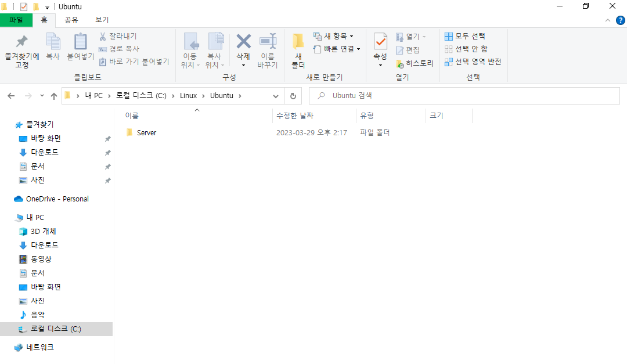The height and width of the screenshot is (364, 627).
Task: Expand the address bar history dropdown
Action: (x=276, y=96)
